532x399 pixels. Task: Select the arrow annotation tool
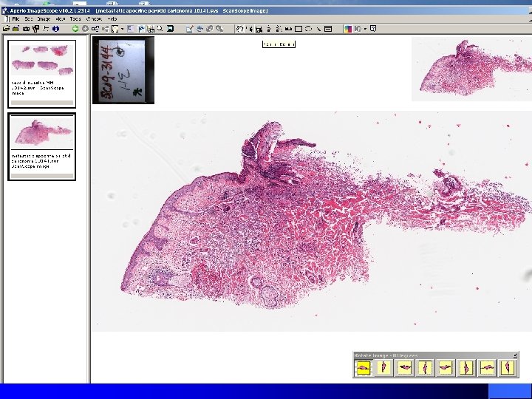click(318, 29)
